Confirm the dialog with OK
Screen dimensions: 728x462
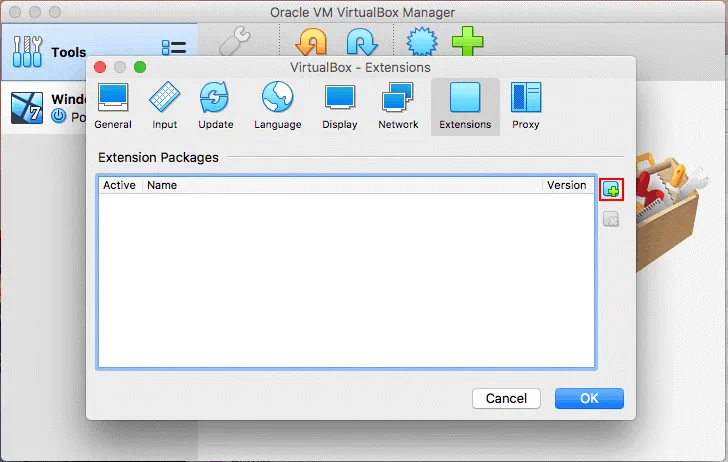(589, 398)
